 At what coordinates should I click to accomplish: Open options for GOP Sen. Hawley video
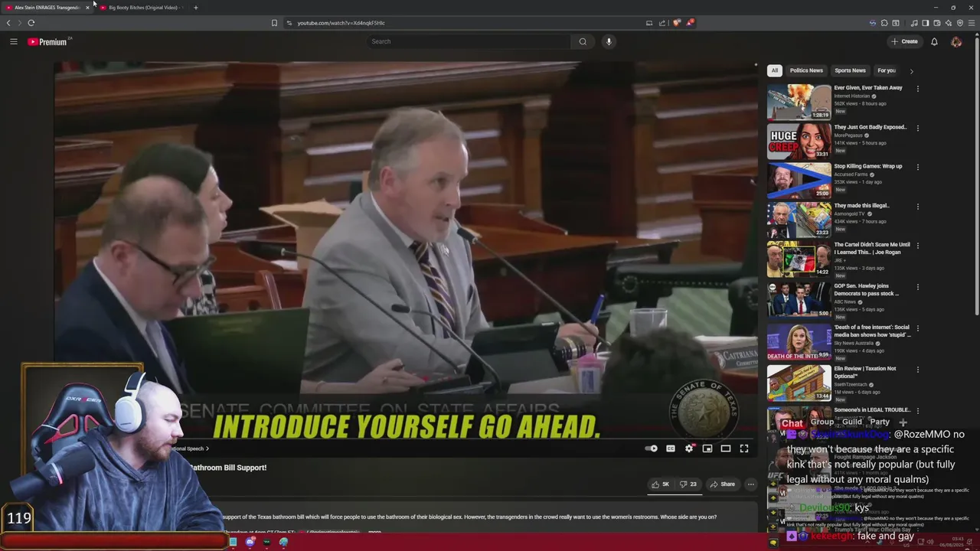point(917,287)
